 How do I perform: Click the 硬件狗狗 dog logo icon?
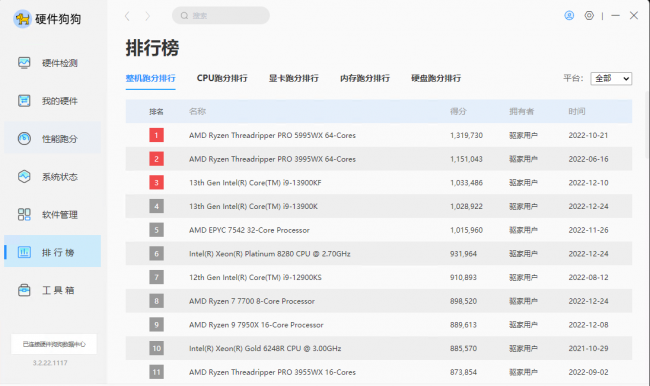pyautogui.click(x=22, y=19)
